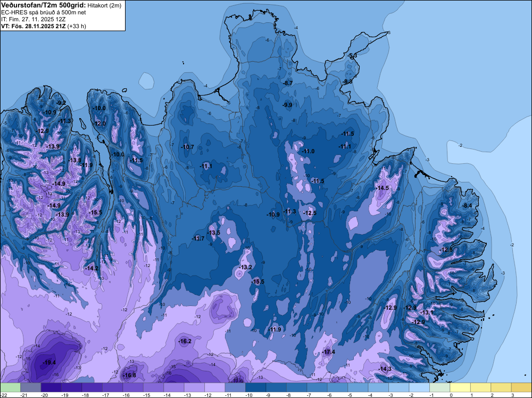Screen dimensions: 532x398
Task: Click the 'IT: Fim. 27. 11. 2025 12Z' line
Action: tap(33, 19)
